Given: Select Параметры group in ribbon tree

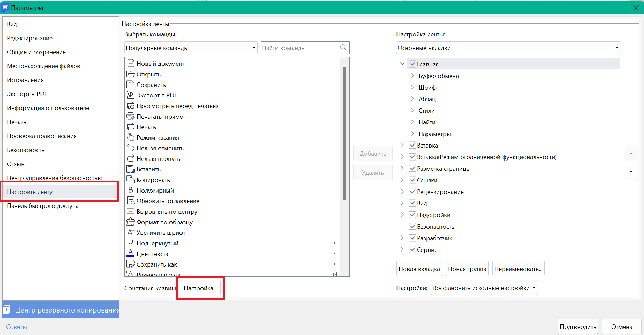Looking at the screenshot, I should pos(435,134).
